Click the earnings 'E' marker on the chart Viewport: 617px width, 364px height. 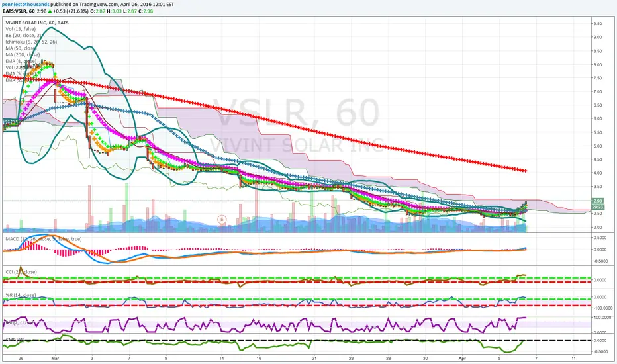pos(222,219)
